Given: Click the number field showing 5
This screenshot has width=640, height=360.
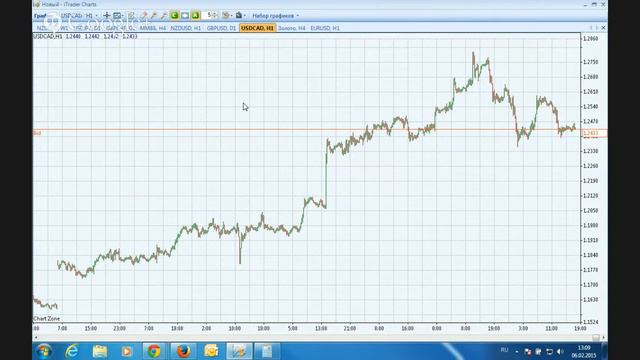Looking at the screenshot, I should point(208,15).
